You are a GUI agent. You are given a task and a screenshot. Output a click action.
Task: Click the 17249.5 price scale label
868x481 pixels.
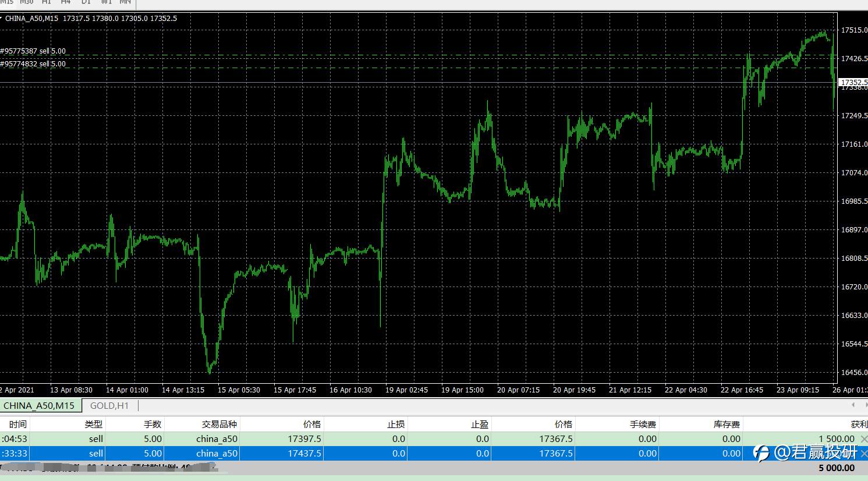point(854,116)
